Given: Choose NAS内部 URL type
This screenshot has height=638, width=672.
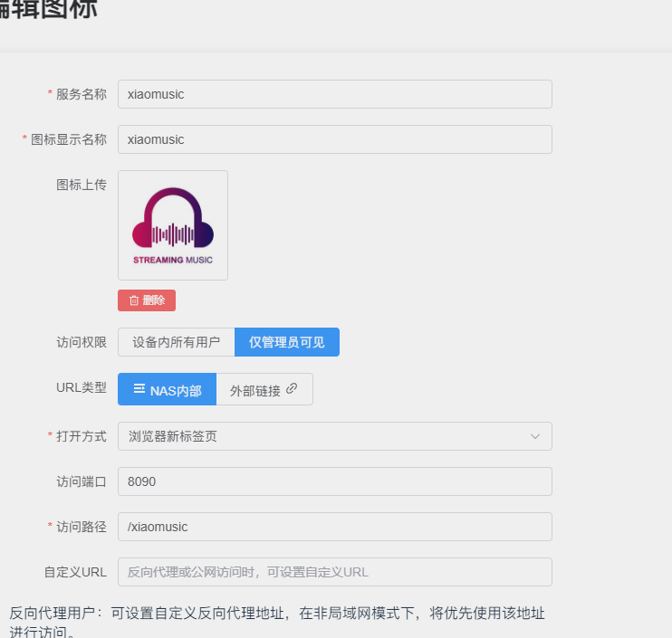Looking at the screenshot, I should tap(168, 389).
